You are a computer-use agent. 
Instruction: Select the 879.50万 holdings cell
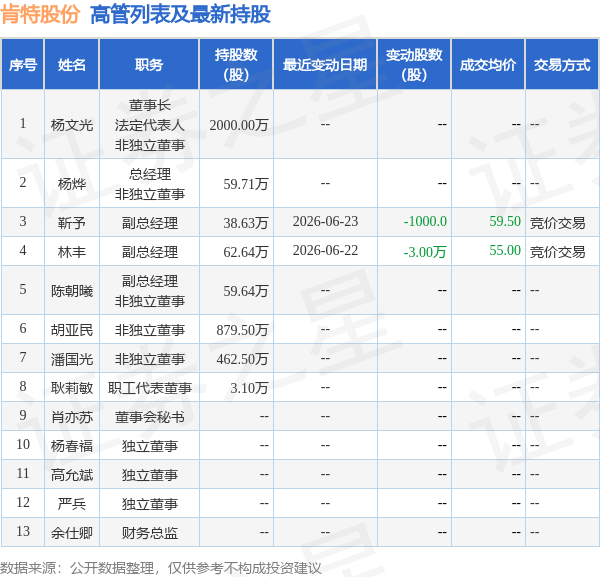[242, 330]
